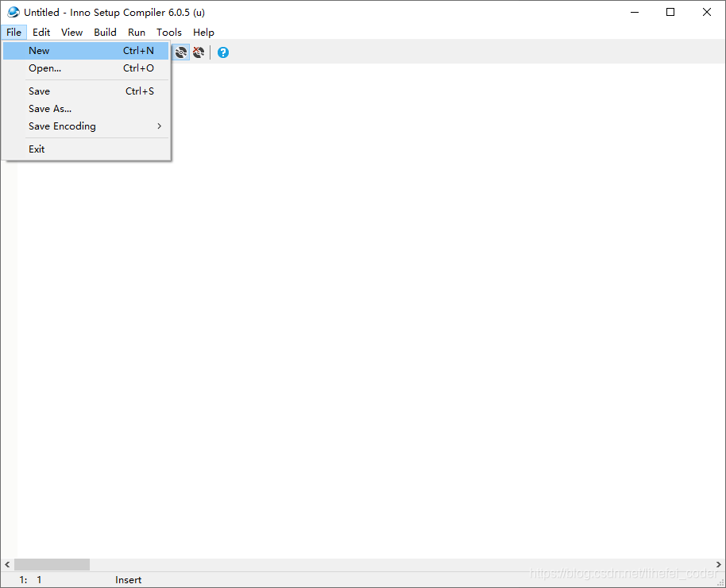Select Save in the File menu
The height and width of the screenshot is (588, 726).
click(86, 91)
